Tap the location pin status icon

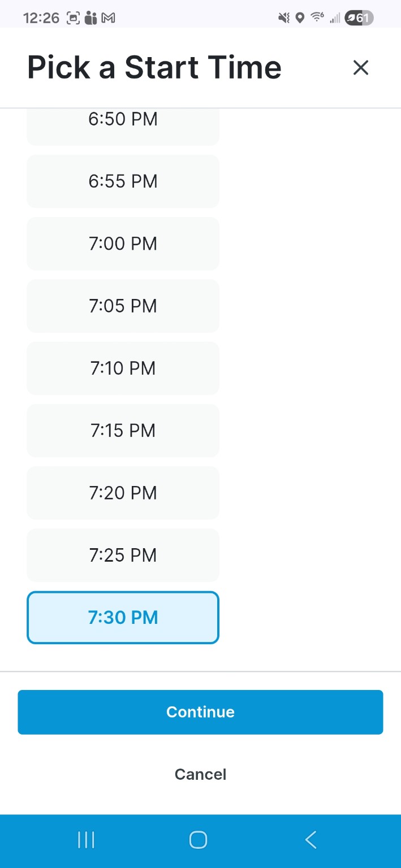300,18
